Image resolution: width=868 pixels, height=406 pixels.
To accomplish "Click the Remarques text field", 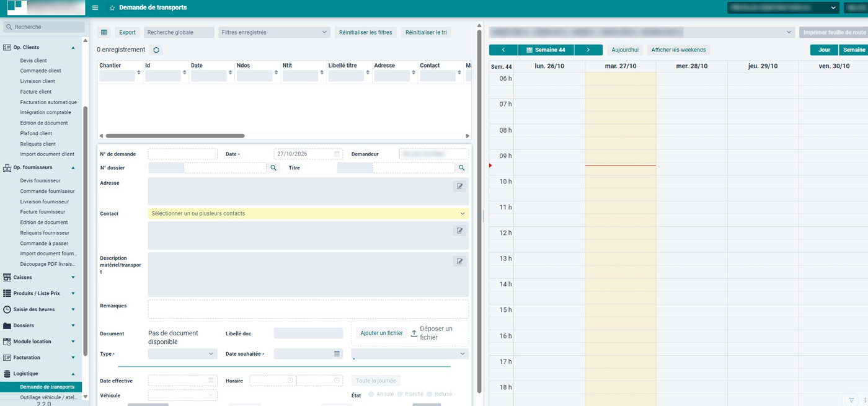I will [308, 309].
